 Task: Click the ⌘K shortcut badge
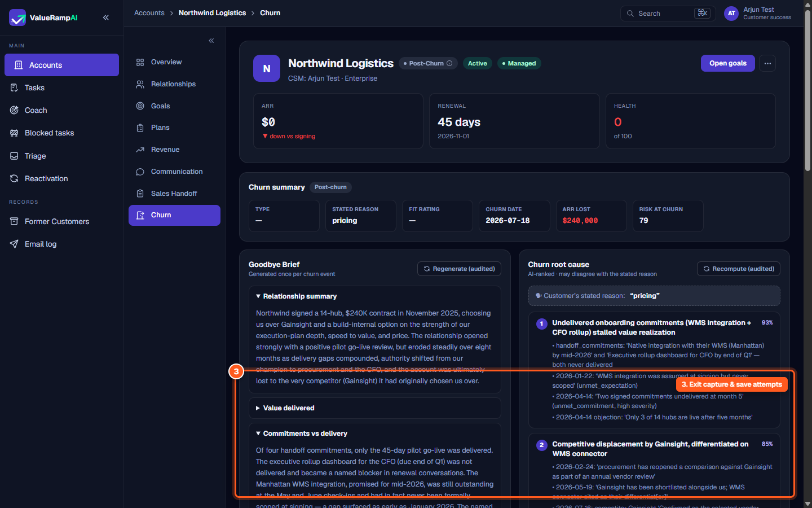click(703, 13)
